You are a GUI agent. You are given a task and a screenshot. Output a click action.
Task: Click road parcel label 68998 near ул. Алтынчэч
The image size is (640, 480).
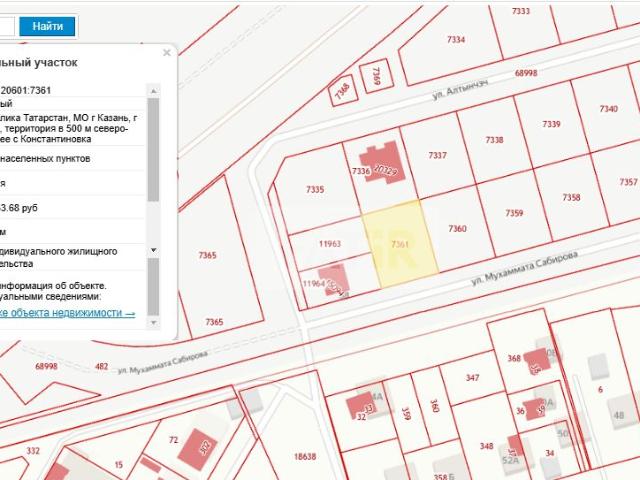pos(526,73)
